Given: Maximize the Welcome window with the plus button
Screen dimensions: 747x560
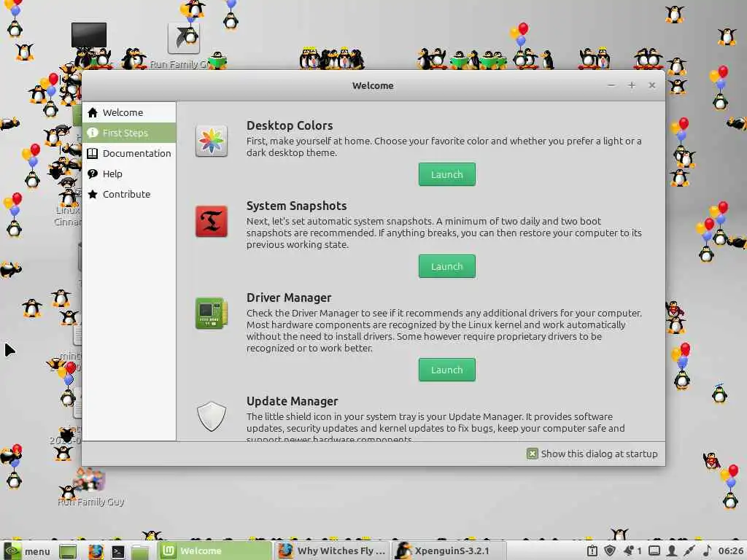Looking at the screenshot, I should click(x=632, y=85).
